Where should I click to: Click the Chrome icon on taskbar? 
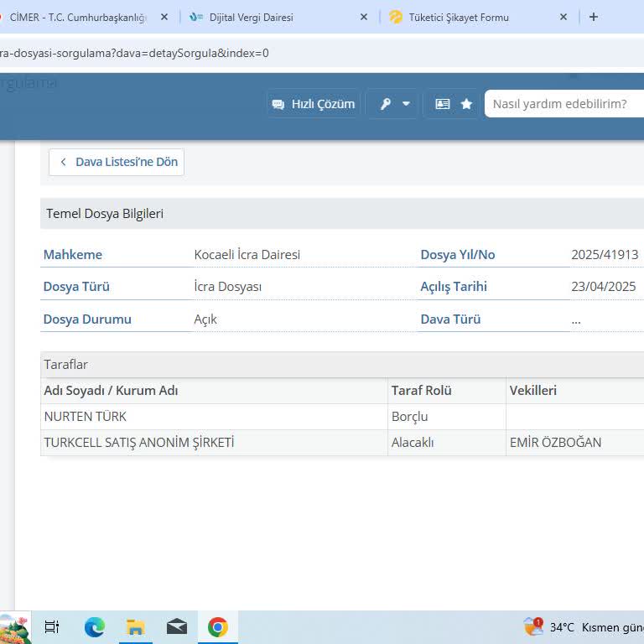click(218, 627)
